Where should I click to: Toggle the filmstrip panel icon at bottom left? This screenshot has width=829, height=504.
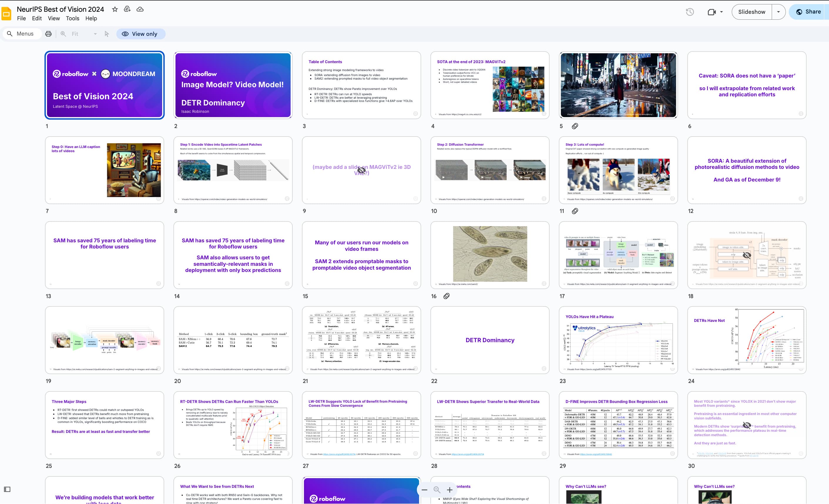coord(7,489)
